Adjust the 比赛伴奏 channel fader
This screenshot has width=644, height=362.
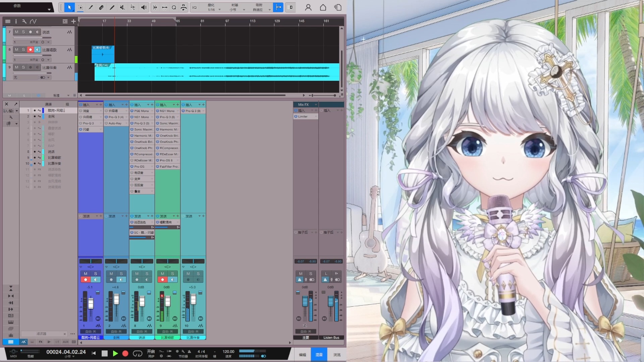coord(194,299)
